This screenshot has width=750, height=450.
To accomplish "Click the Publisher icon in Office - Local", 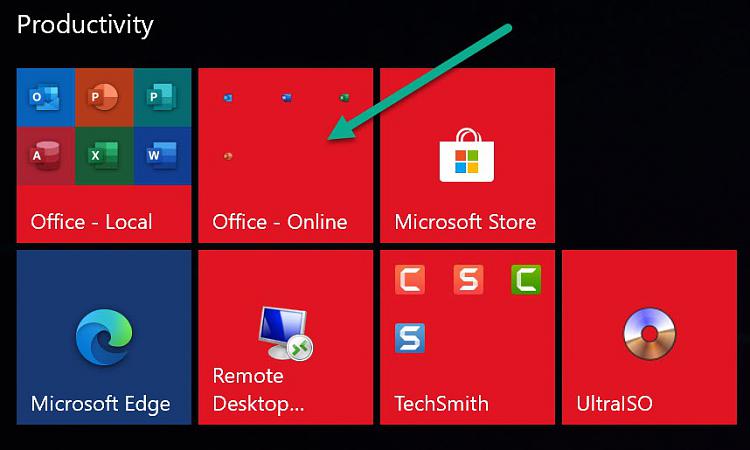I will [162, 97].
